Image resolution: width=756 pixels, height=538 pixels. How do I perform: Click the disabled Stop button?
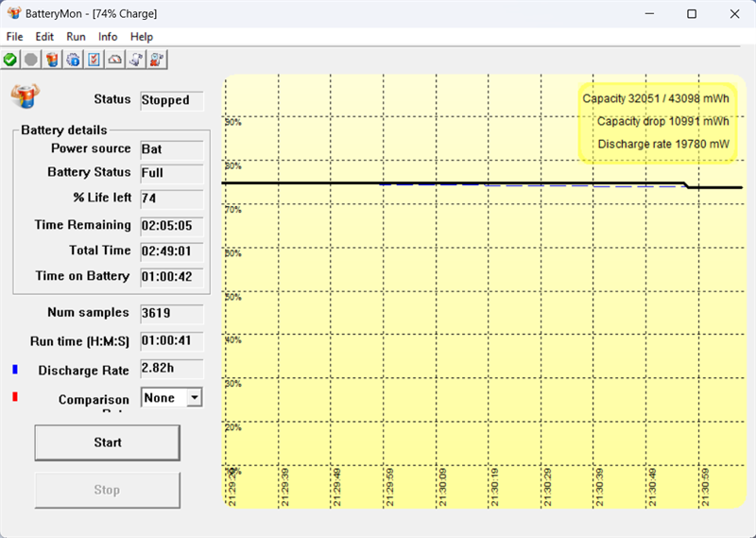click(x=108, y=490)
